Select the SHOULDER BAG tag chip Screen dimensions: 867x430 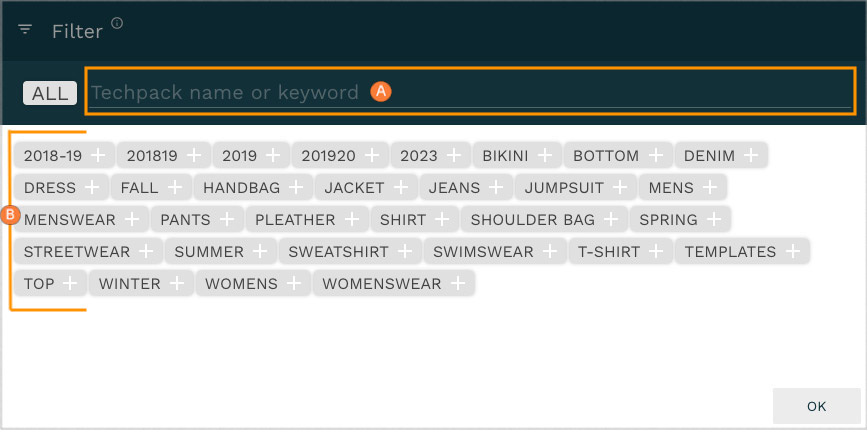pos(532,220)
